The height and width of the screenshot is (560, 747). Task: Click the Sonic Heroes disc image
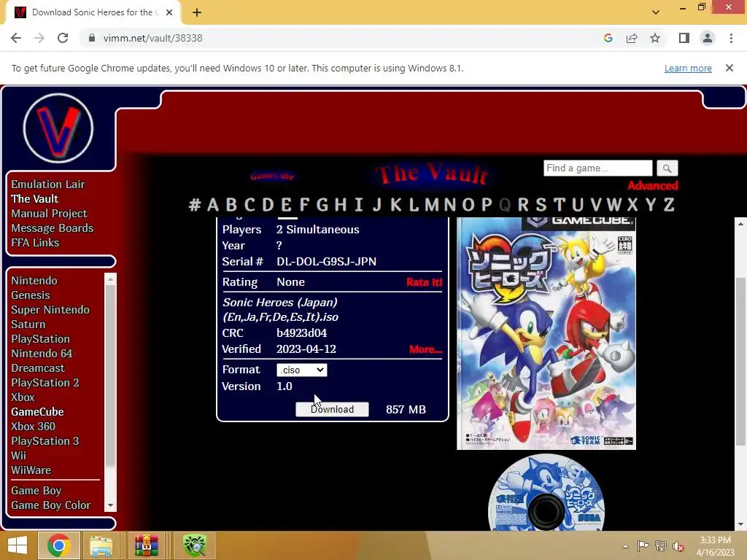[546, 493]
